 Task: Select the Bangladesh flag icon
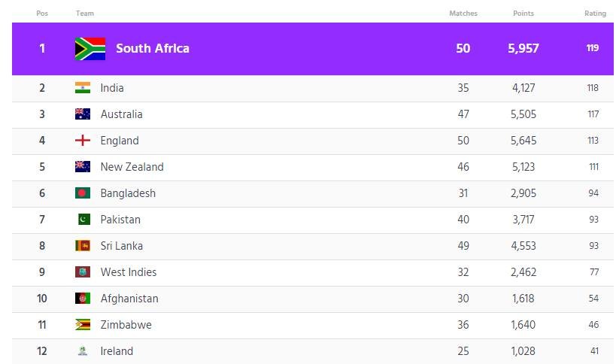coord(83,193)
